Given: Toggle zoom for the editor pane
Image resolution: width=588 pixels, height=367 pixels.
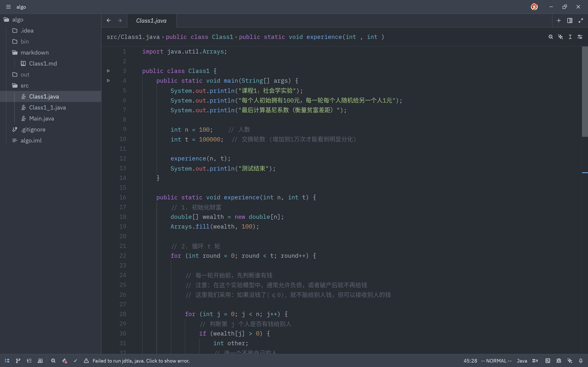Looking at the screenshot, I should point(581,21).
